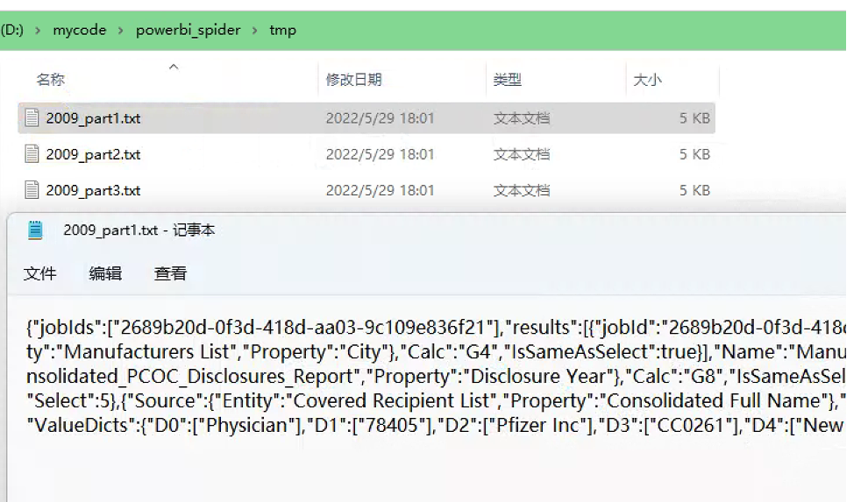Screen dimensions: 868x502
Task: Select the file 2009_part2.txt
Action: [x=366, y=153]
